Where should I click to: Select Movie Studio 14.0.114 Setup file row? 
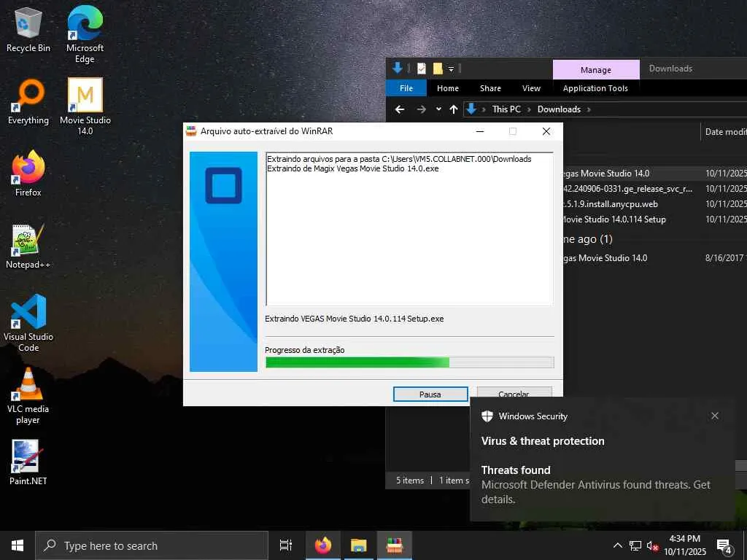pos(654,219)
